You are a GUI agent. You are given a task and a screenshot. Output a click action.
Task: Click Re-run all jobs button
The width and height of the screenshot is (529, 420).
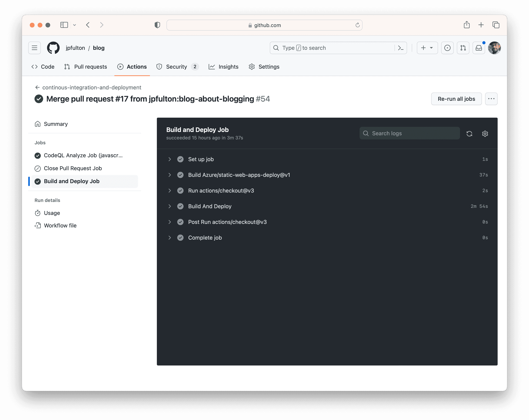pos(456,99)
